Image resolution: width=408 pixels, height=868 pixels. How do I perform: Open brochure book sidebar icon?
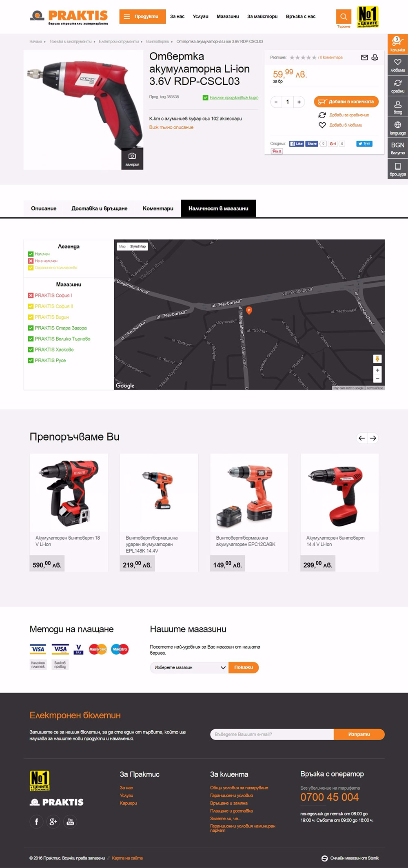(x=397, y=168)
